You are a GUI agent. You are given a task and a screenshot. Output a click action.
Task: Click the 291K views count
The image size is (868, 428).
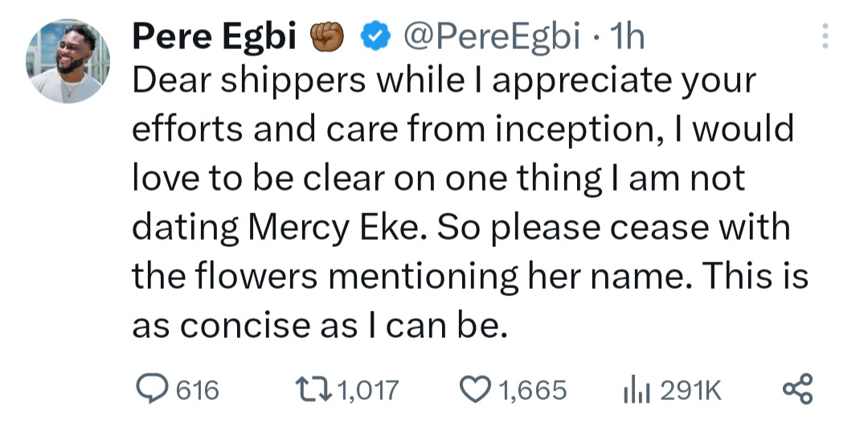690,391
